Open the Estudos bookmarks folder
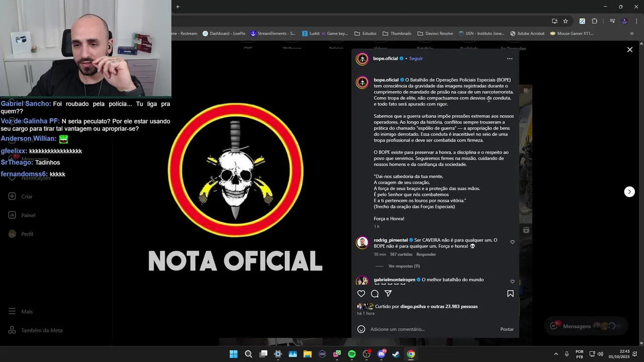644x362 pixels. 366,34
